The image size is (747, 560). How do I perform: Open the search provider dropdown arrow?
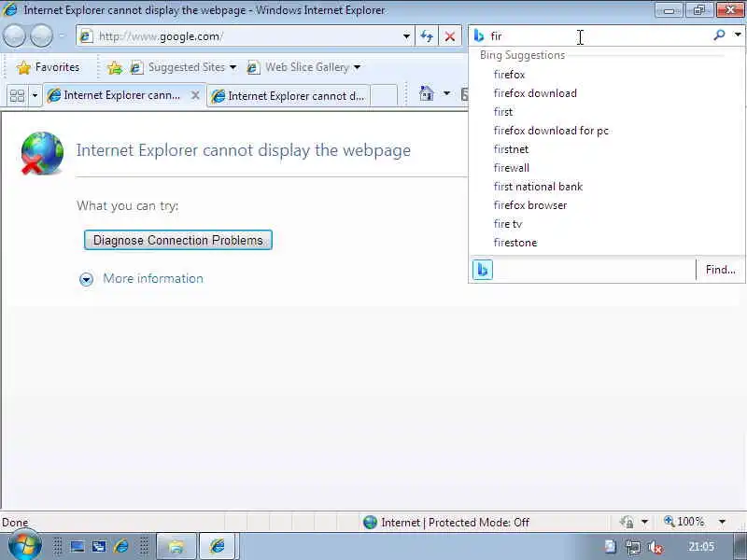point(738,35)
